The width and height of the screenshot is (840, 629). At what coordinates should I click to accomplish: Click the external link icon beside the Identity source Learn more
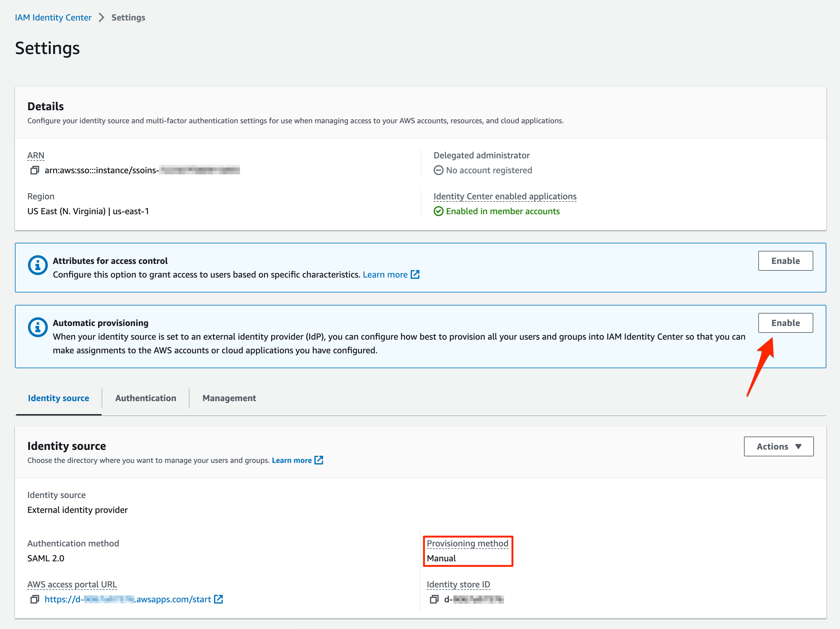point(319,460)
